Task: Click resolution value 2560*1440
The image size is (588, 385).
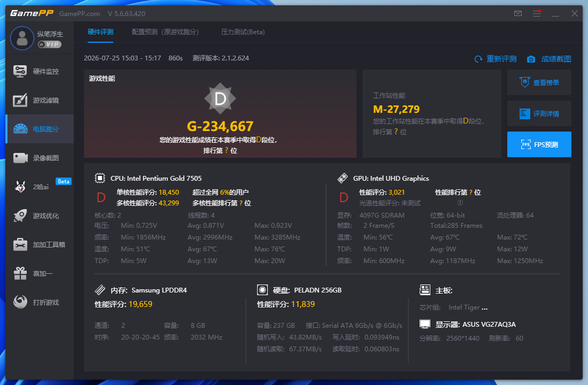Action: click(x=463, y=338)
